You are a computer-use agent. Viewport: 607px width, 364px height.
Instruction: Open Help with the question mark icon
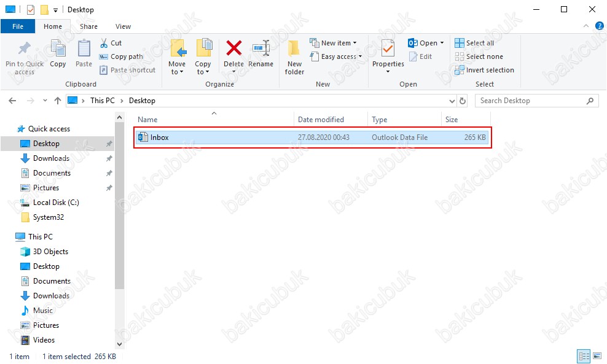pyautogui.click(x=599, y=26)
